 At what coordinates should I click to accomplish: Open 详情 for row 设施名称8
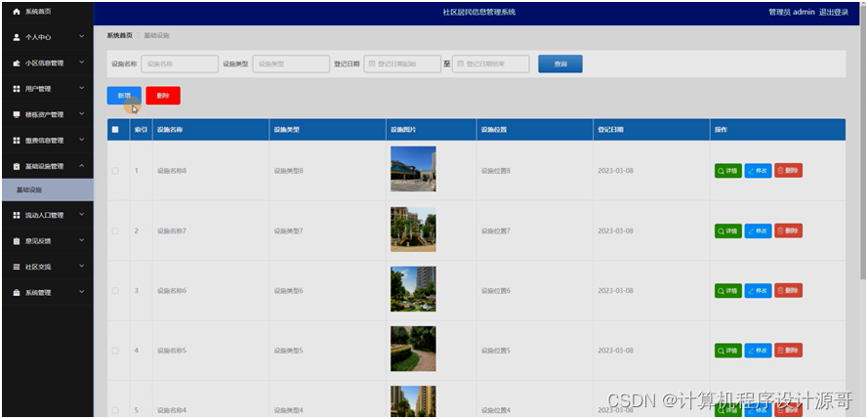[728, 171]
